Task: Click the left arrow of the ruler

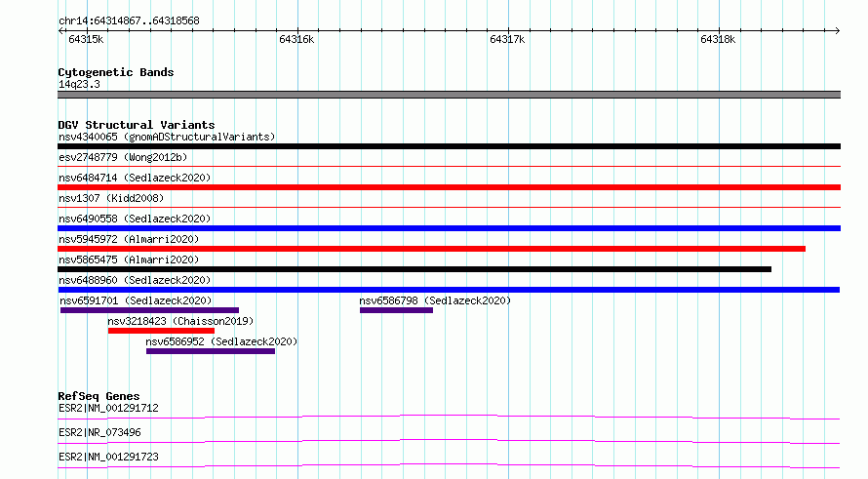Action: (60, 30)
